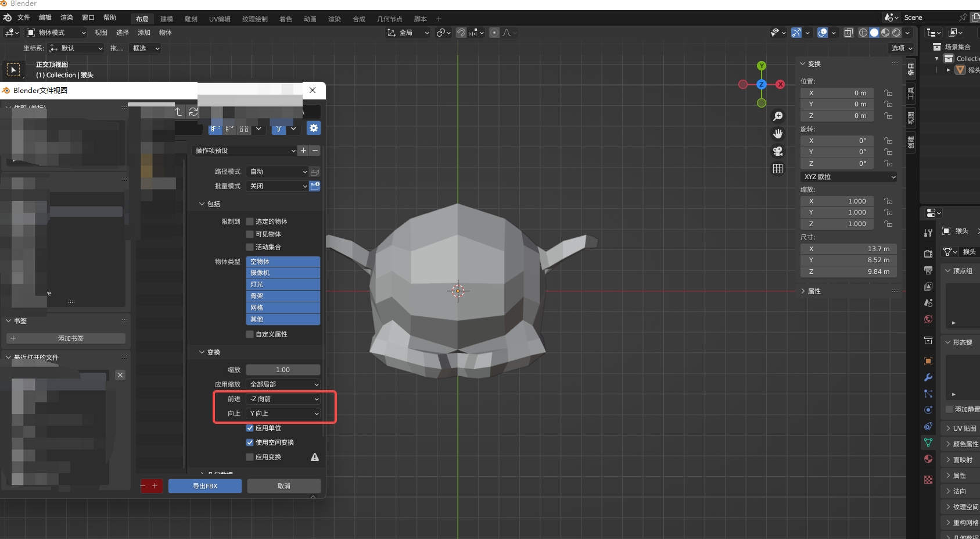Switch to the 建模 workspace tab

167,19
